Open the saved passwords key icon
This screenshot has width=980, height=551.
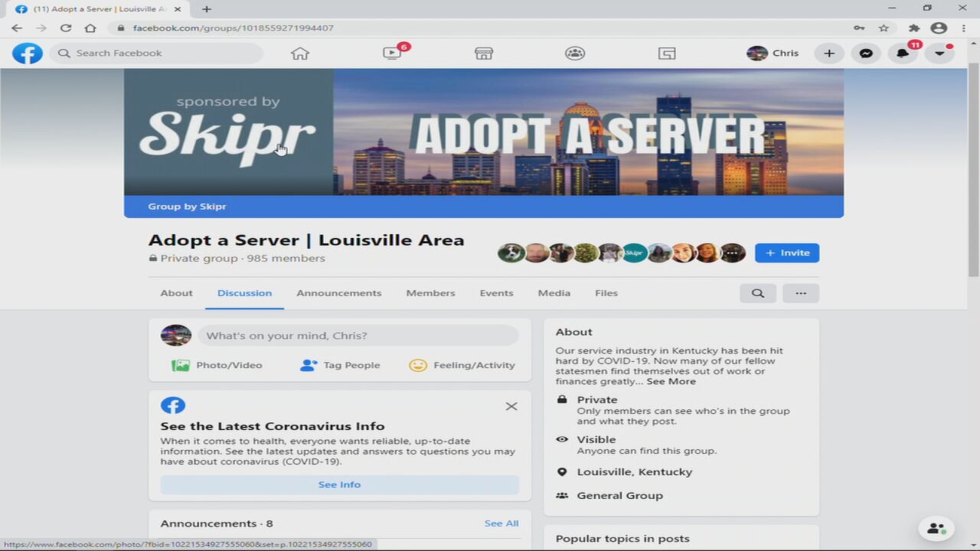(860, 28)
